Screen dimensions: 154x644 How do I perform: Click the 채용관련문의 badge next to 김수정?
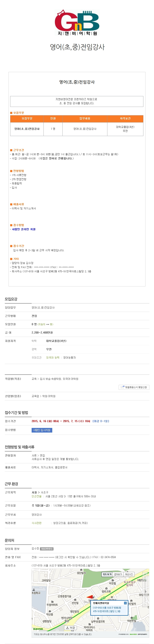(47, 549)
